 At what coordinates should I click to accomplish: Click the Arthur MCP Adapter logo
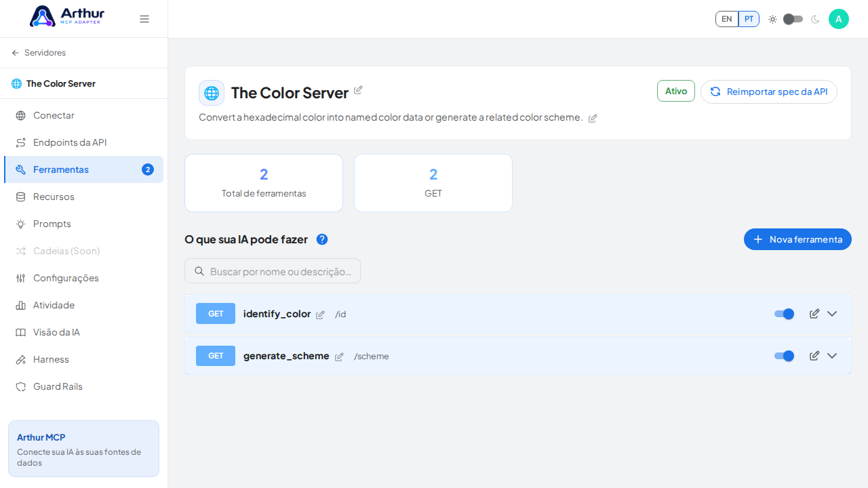point(67,16)
